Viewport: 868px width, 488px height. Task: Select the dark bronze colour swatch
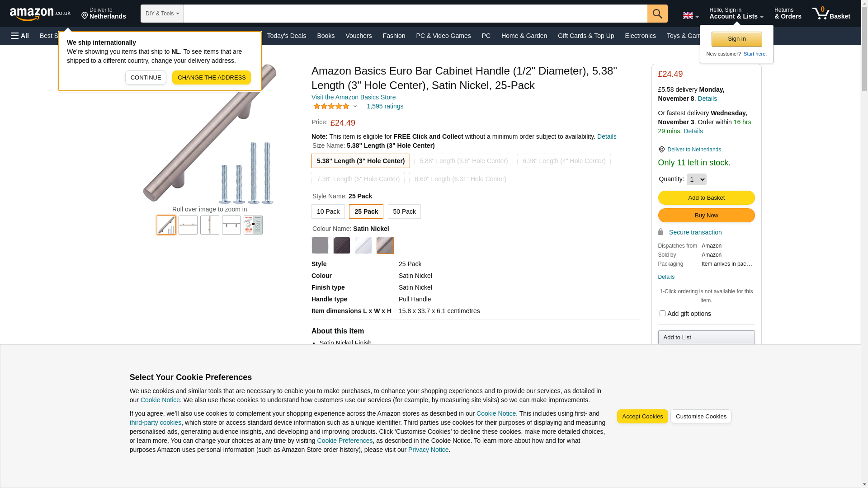pos(341,245)
